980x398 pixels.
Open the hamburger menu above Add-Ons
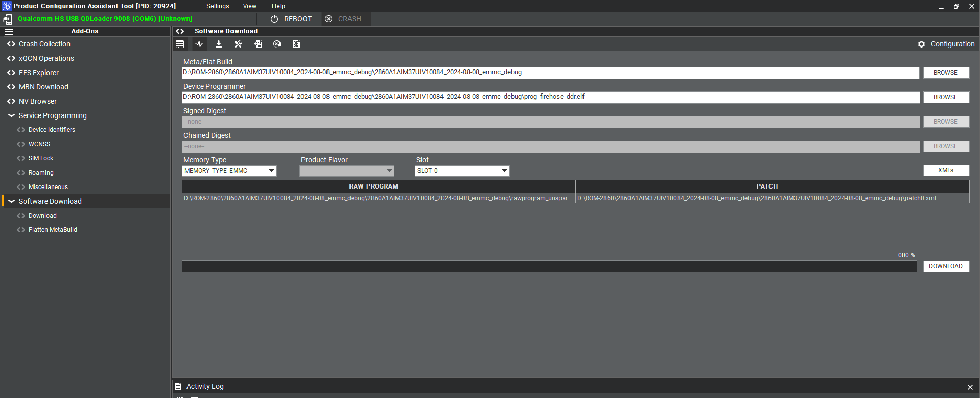coord(9,31)
